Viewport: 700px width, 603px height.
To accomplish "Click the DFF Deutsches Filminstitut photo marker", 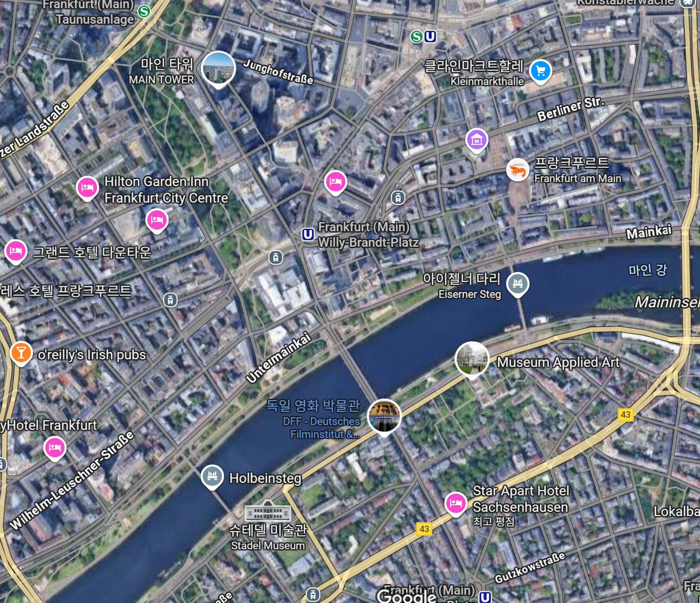I will click(384, 416).
